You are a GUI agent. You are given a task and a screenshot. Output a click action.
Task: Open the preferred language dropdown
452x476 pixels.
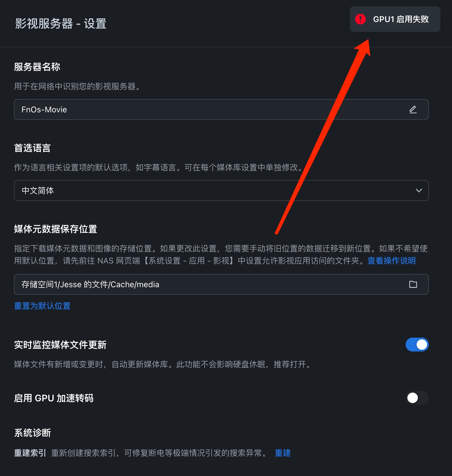[221, 191]
